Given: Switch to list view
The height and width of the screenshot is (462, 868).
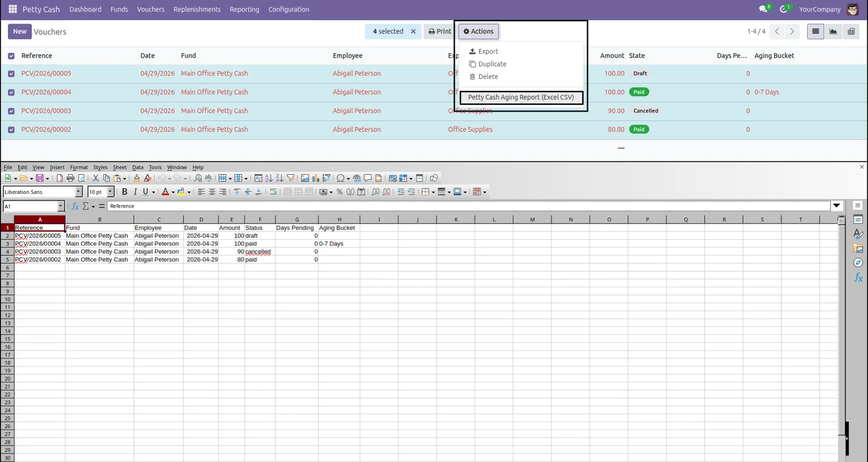Looking at the screenshot, I should point(816,31).
